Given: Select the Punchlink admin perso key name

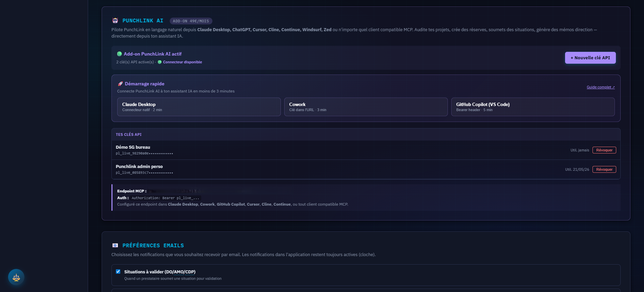Looking at the screenshot, I should tap(139, 166).
